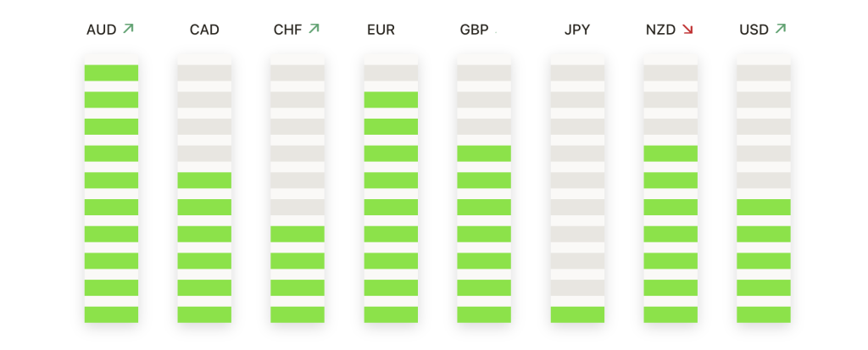The width and height of the screenshot is (868, 350).
Task: Choose the EUR currency header
Action: click(x=381, y=31)
